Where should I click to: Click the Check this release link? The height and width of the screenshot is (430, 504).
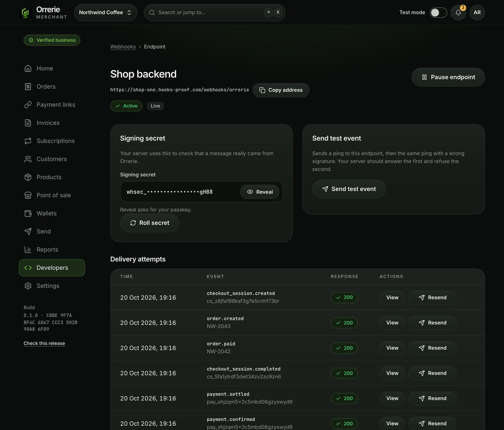[44, 343]
